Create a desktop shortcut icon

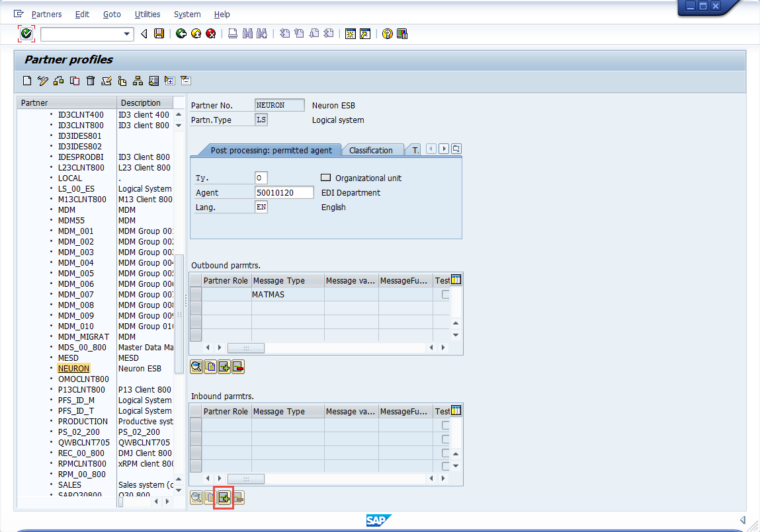[365, 34]
